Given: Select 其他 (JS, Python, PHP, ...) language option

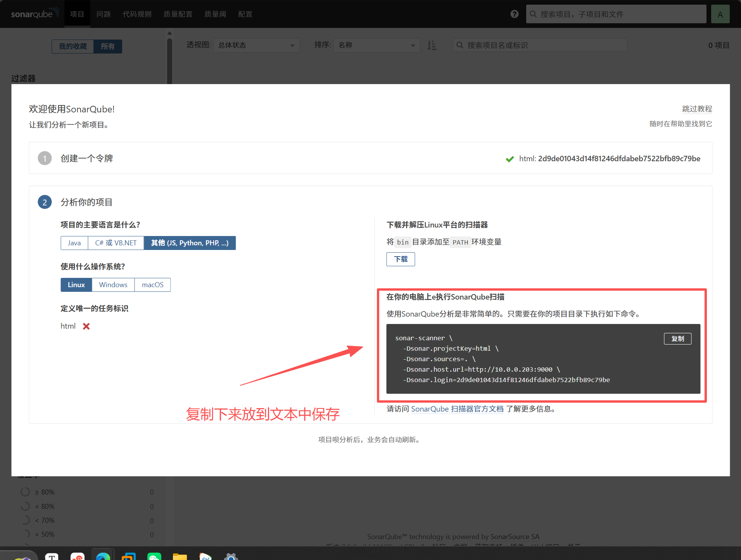Looking at the screenshot, I should pyautogui.click(x=190, y=243).
